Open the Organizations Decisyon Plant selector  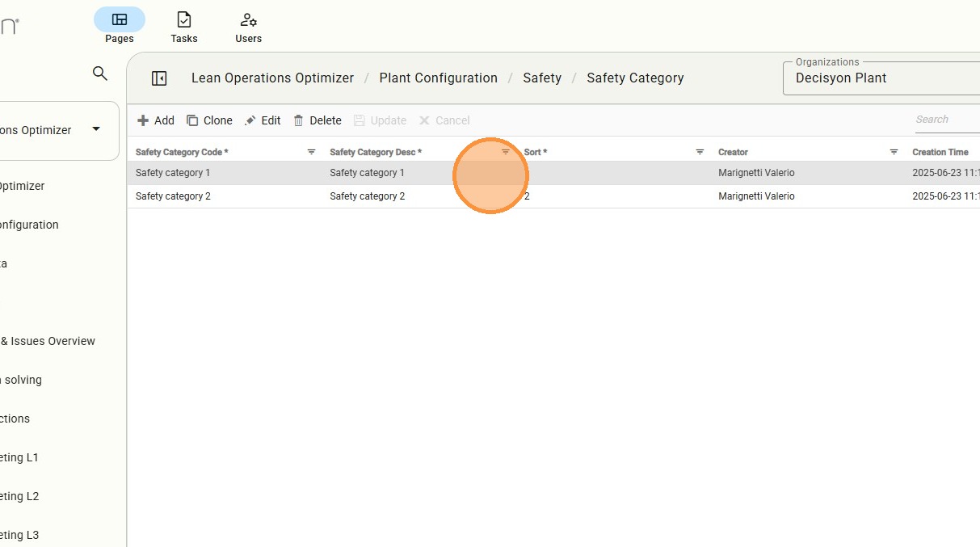point(881,78)
